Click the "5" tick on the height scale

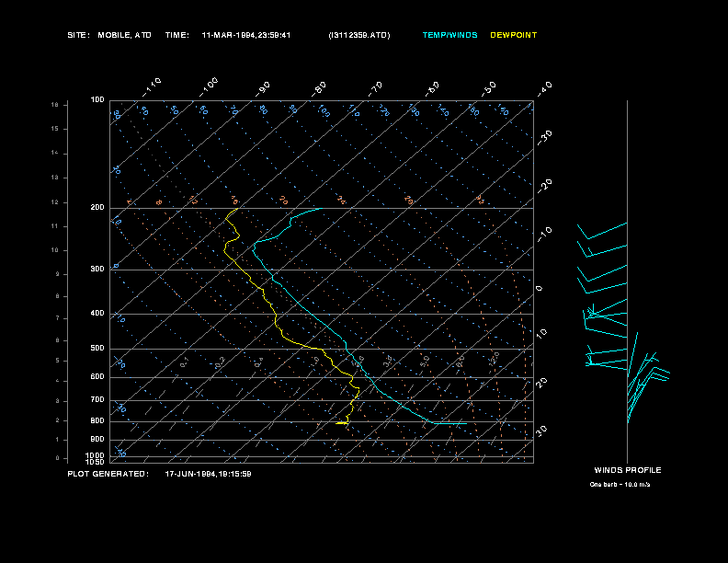tap(58, 361)
